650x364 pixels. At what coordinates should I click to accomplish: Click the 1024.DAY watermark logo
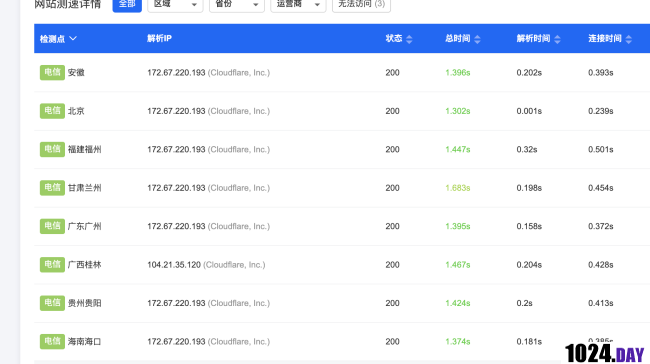[x=604, y=354]
